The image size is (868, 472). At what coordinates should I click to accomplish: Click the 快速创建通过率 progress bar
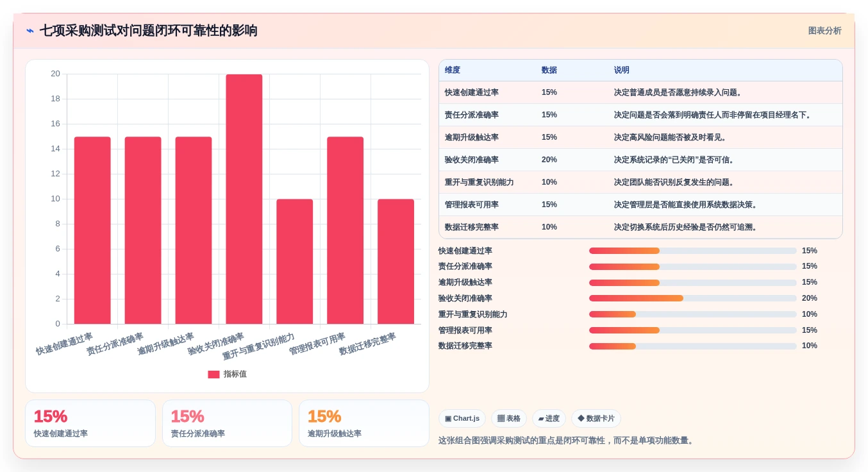point(693,251)
